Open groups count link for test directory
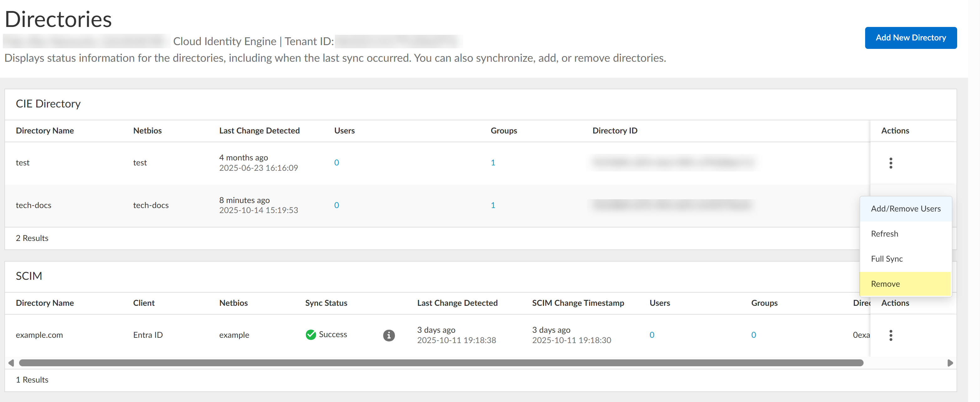This screenshot has height=402, width=980. pyautogui.click(x=493, y=163)
